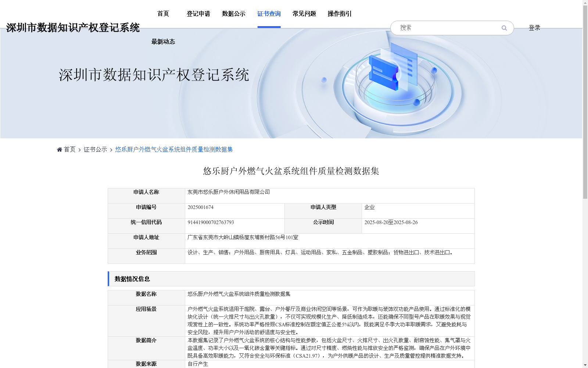Click the 证书公示 breadcrumb link
Image resolution: width=588 pixels, height=368 pixels.
[x=96, y=149]
